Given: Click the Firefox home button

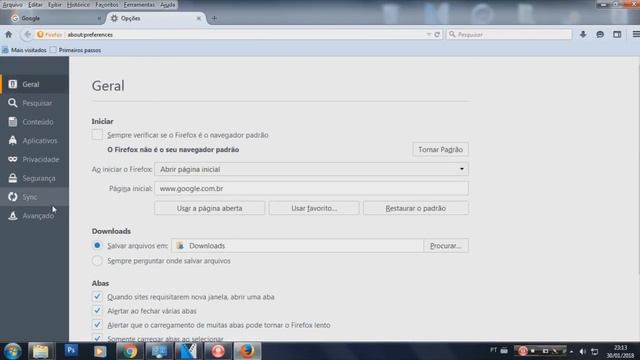Looking at the screenshot, I should point(9,35).
